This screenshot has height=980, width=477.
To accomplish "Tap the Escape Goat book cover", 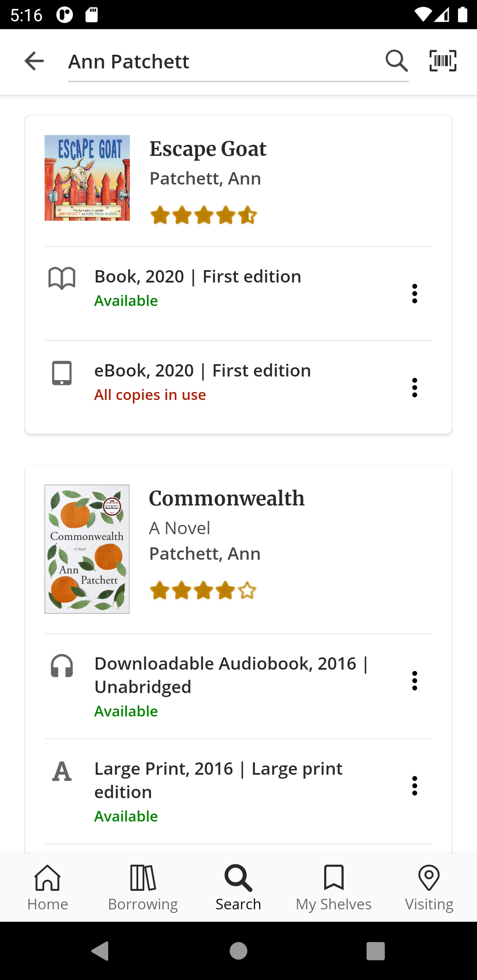I will pos(87,178).
